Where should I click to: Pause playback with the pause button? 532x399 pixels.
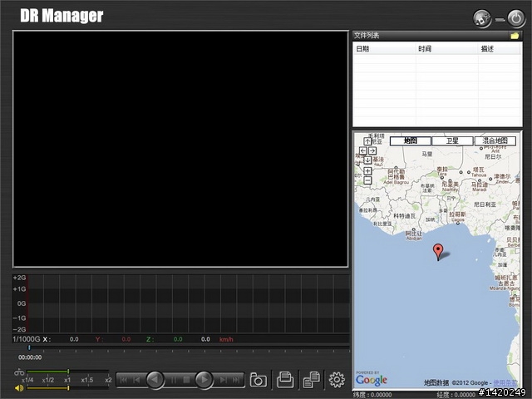point(173,380)
